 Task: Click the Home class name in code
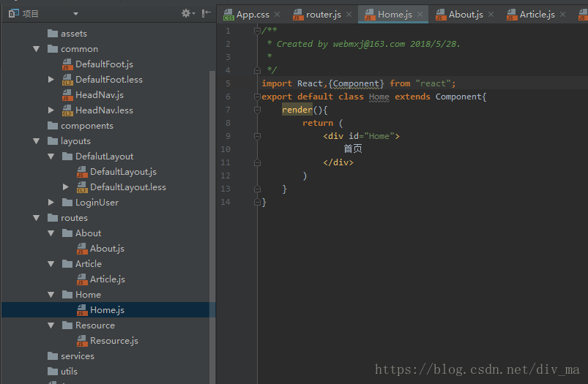click(379, 97)
